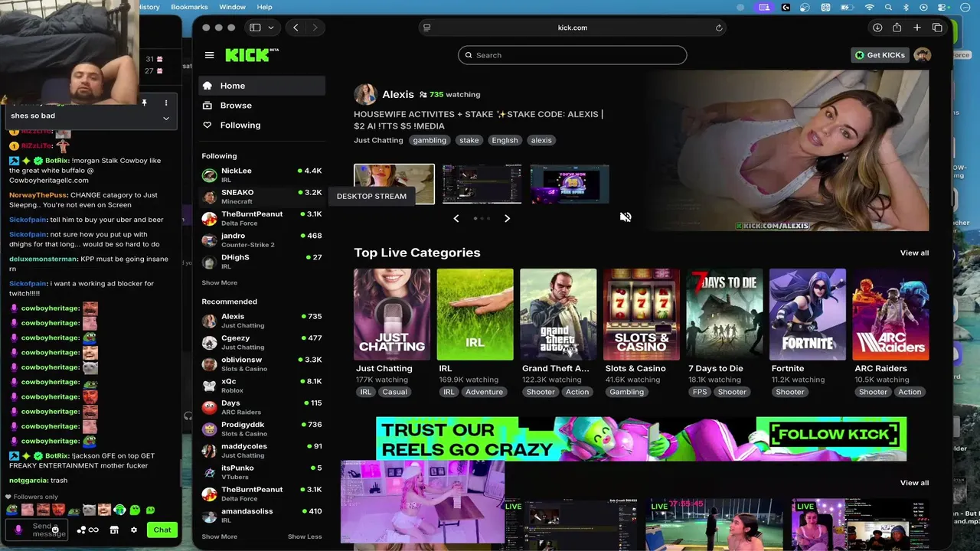The image size is (980, 551).
Task: Open amandasoliss in Recommended list
Action: tap(262, 516)
